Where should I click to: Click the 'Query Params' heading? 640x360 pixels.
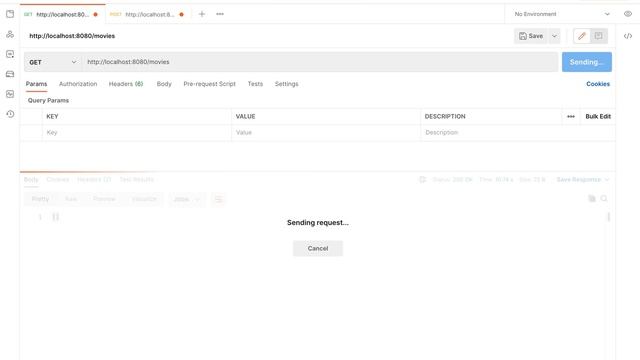click(48, 100)
